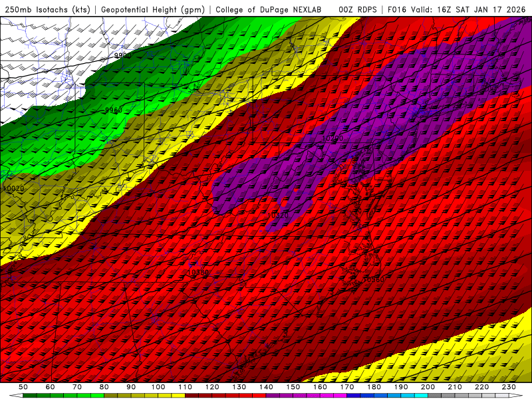Image resolution: width=532 pixels, height=399 pixels.
Task: Click the 110 knots scale label
Action: [x=186, y=387]
